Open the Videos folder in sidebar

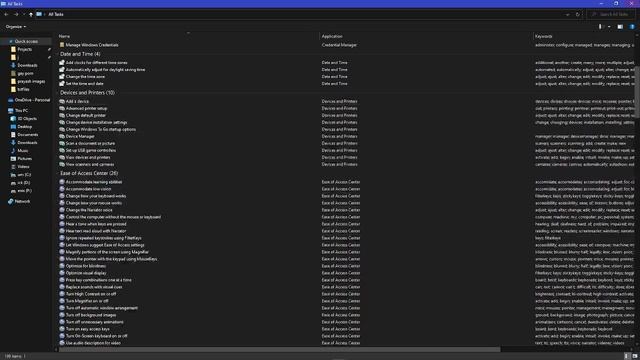(23, 167)
